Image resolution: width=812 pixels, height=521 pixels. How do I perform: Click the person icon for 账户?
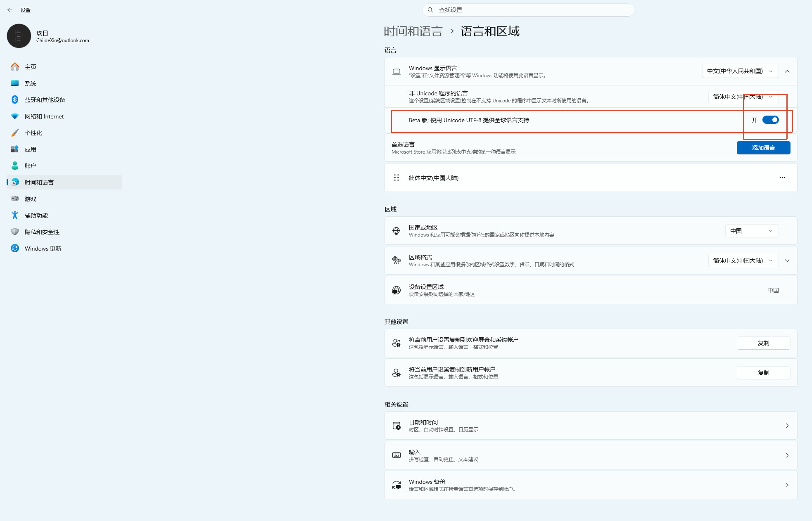coord(15,166)
